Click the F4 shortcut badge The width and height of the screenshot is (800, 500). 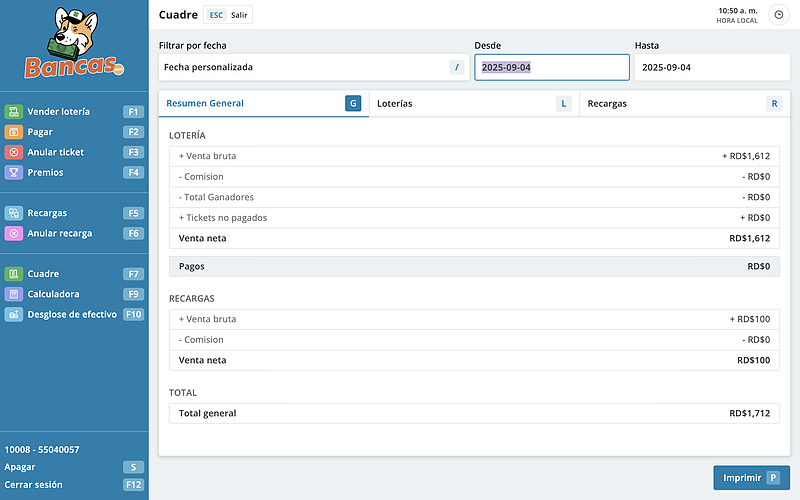pyautogui.click(x=133, y=172)
